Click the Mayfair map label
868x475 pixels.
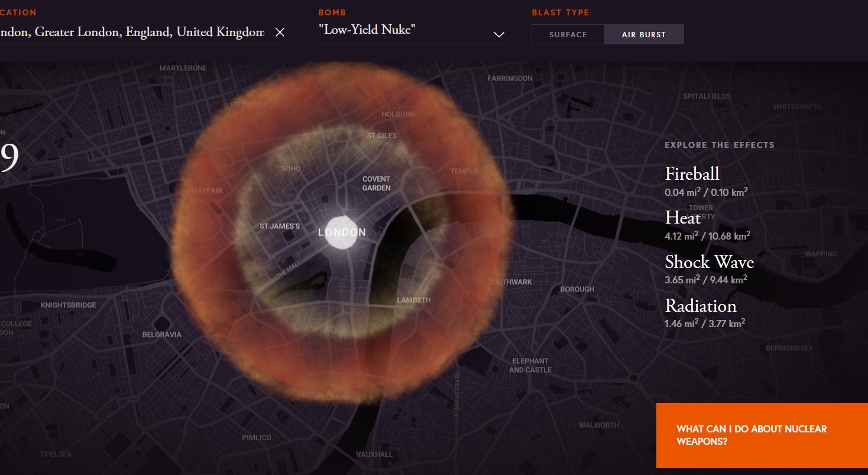pos(207,191)
